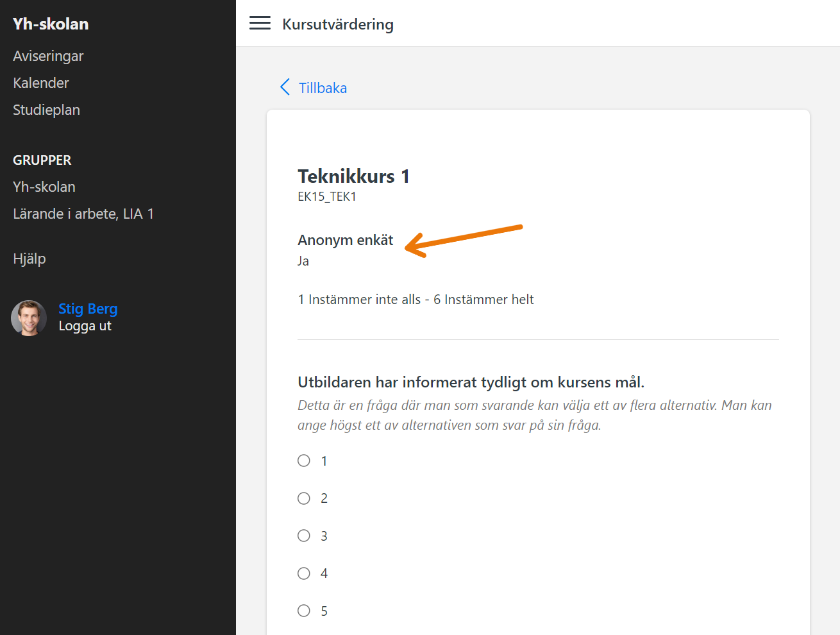Open Aviseringar in the sidebar
The height and width of the screenshot is (635, 840).
[x=48, y=56]
